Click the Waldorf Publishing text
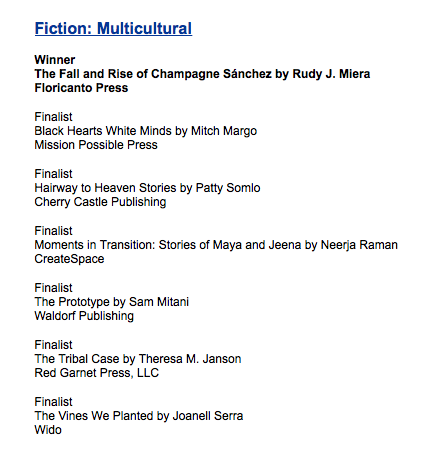This screenshot has width=432, height=458. click(x=84, y=316)
